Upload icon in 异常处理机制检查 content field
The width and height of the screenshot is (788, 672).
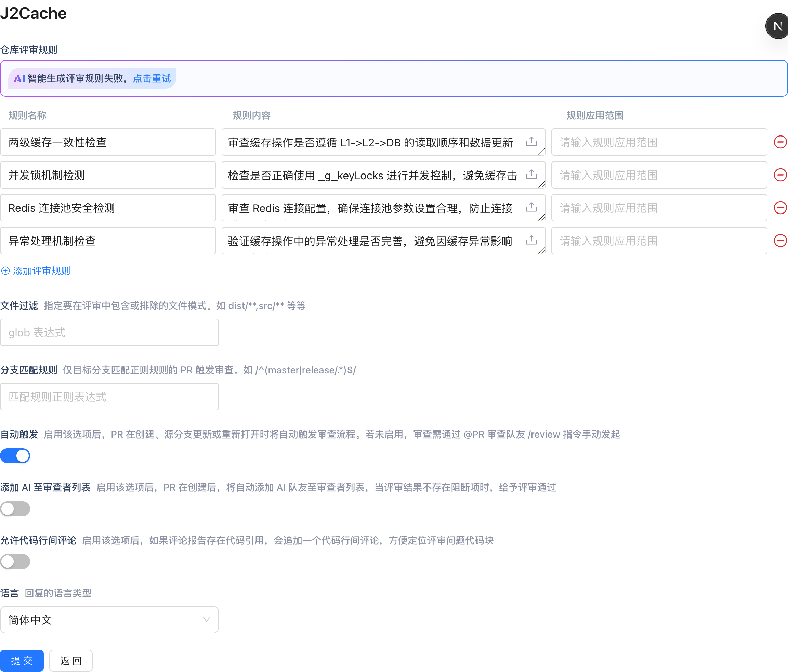point(531,240)
